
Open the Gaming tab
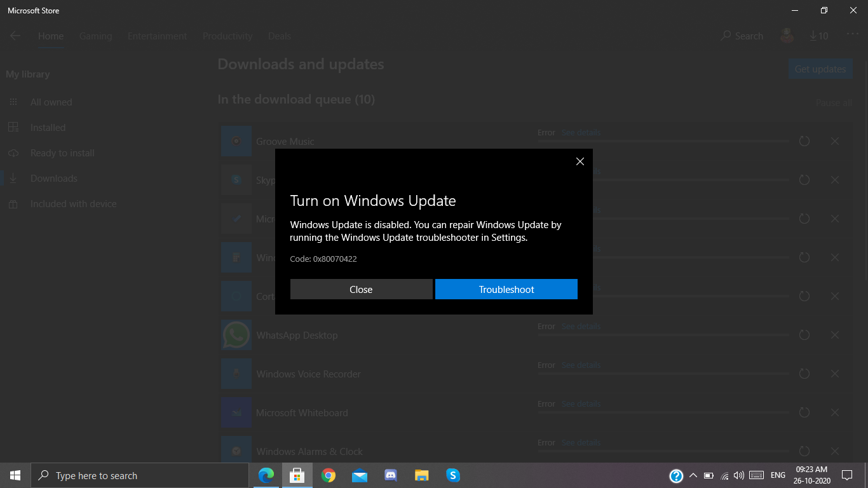click(95, 36)
